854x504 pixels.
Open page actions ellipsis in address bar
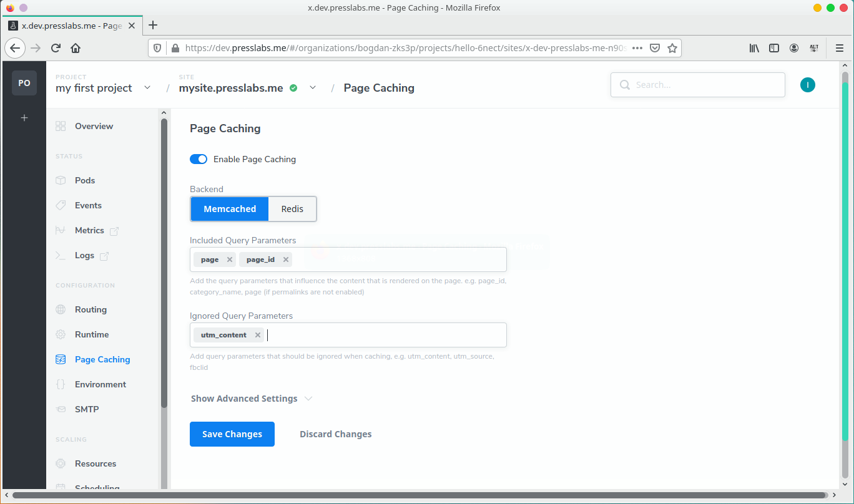point(637,48)
